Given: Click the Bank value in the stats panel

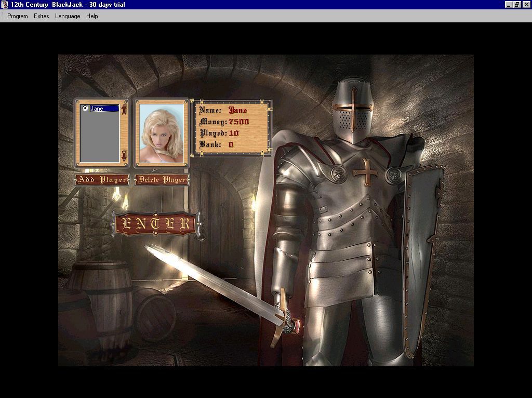Looking at the screenshot, I should tap(232, 144).
